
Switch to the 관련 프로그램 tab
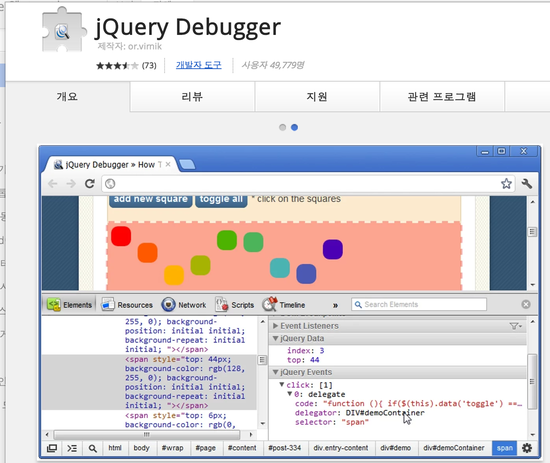[x=442, y=96]
